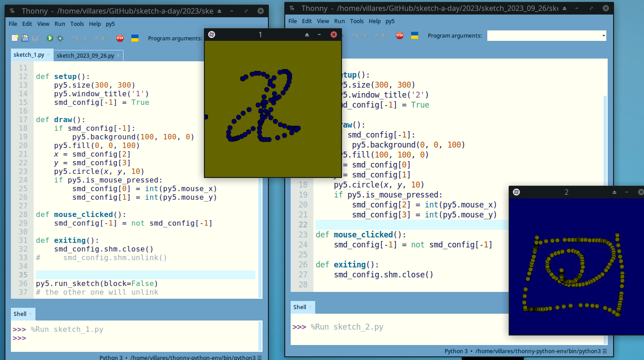This screenshot has height=360, width=644.
Task: Click the Debug bug icon in left Thonny toolbar
Action: click(60, 39)
